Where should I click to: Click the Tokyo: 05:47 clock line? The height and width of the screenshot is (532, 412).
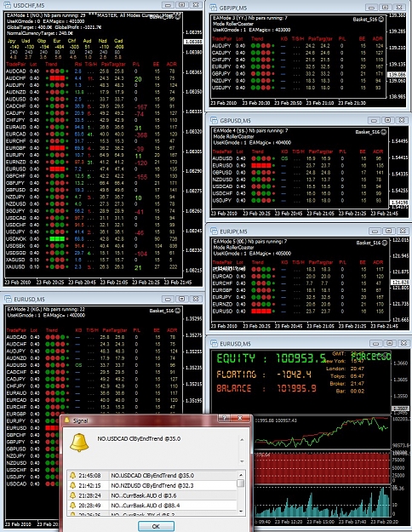pyautogui.click(x=346, y=376)
